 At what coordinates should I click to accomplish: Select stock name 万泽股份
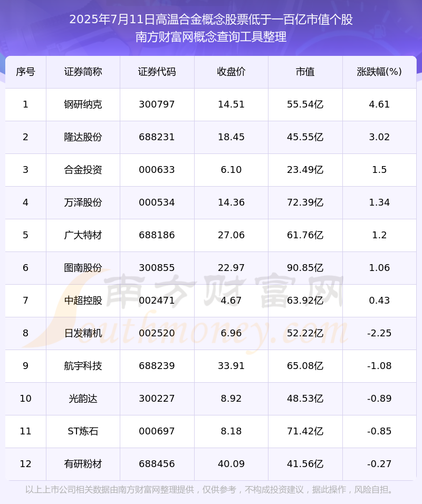83,202
